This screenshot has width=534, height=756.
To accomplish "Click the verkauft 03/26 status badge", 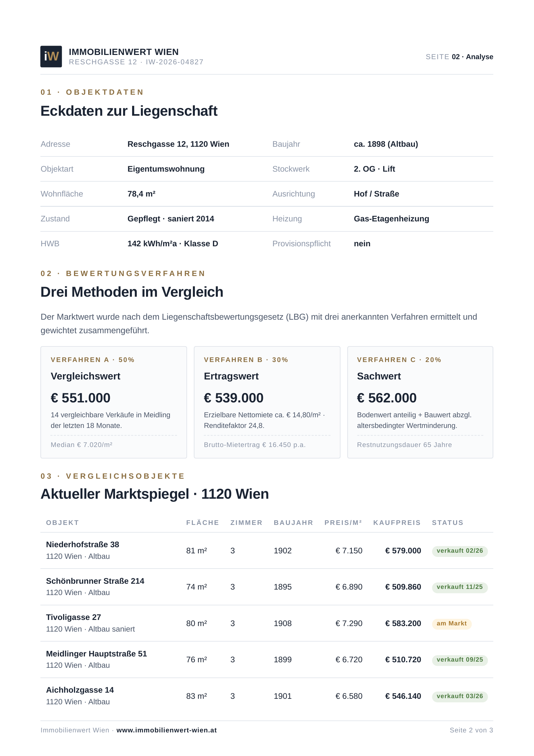I will (460, 697).
